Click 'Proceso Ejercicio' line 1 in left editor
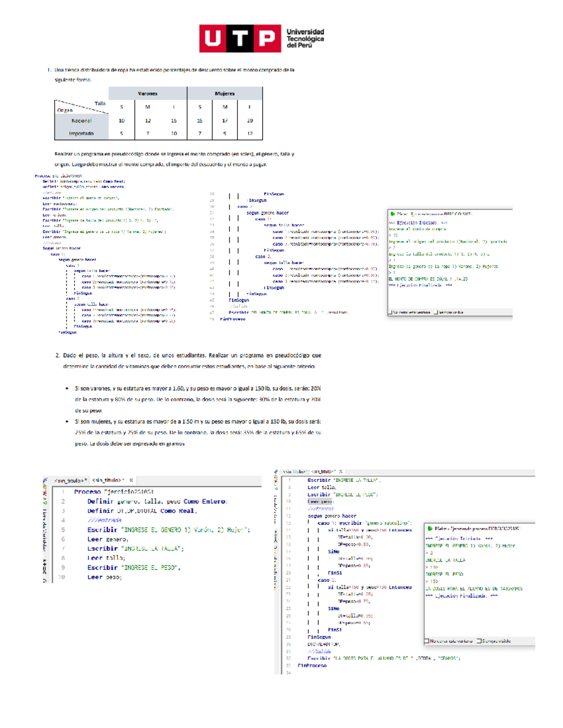Viewport: 563px width, 728px height. coord(114,492)
